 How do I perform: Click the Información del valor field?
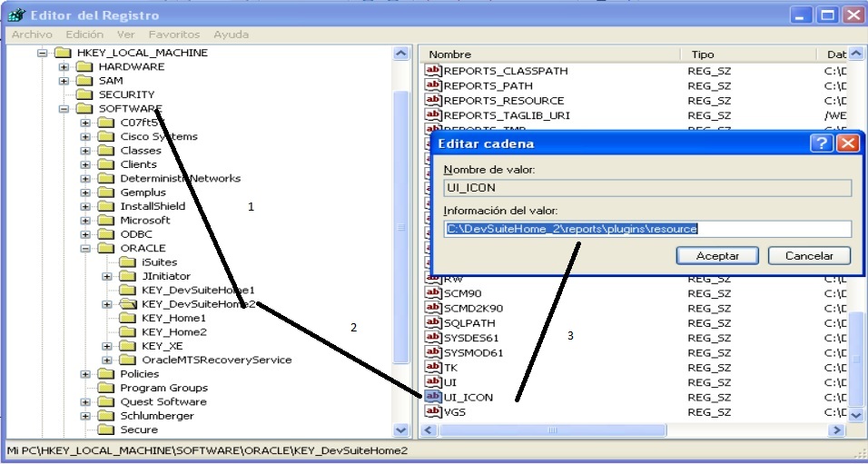647,229
